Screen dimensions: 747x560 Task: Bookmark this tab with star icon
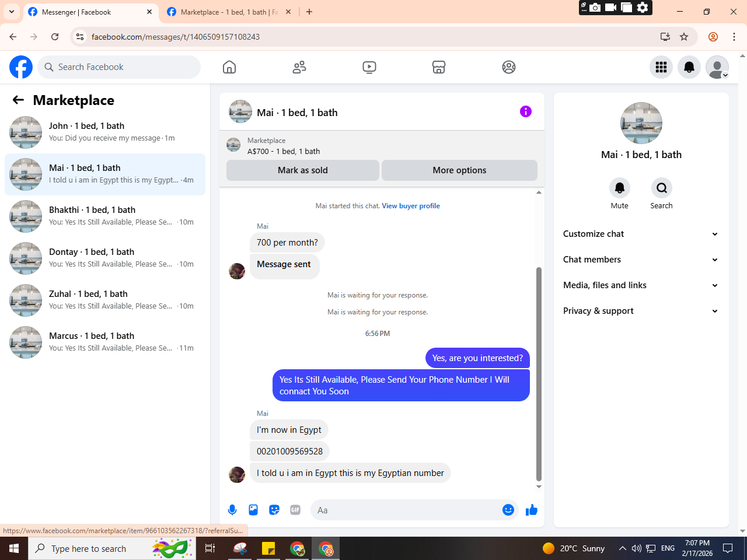pyautogui.click(x=684, y=37)
